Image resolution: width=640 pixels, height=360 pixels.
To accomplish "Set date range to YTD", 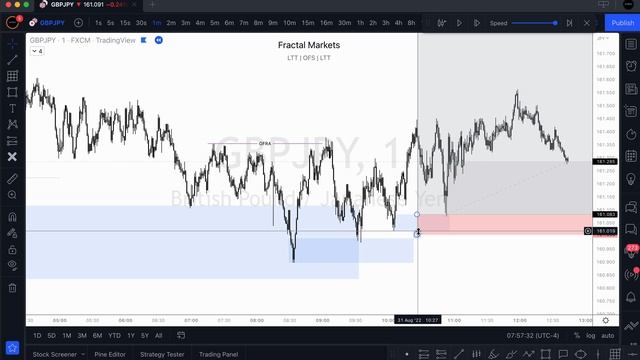I will (114, 336).
